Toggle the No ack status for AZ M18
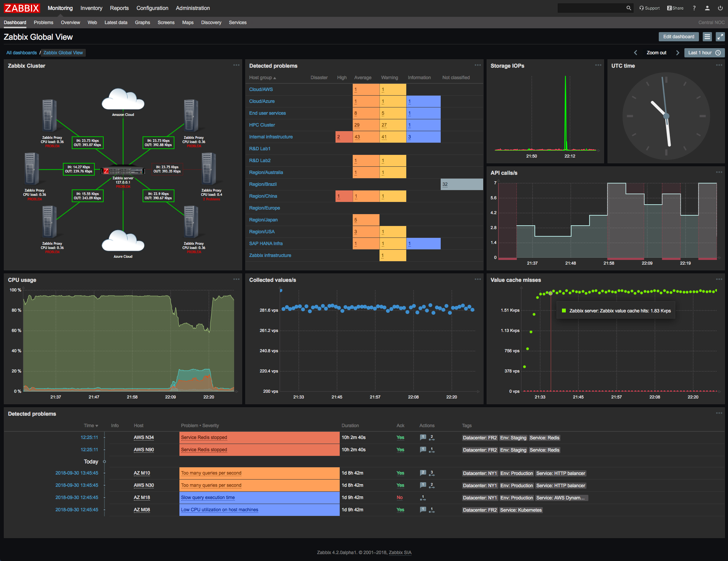The width and height of the screenshot is (728, 561). (x=399, y=498)
